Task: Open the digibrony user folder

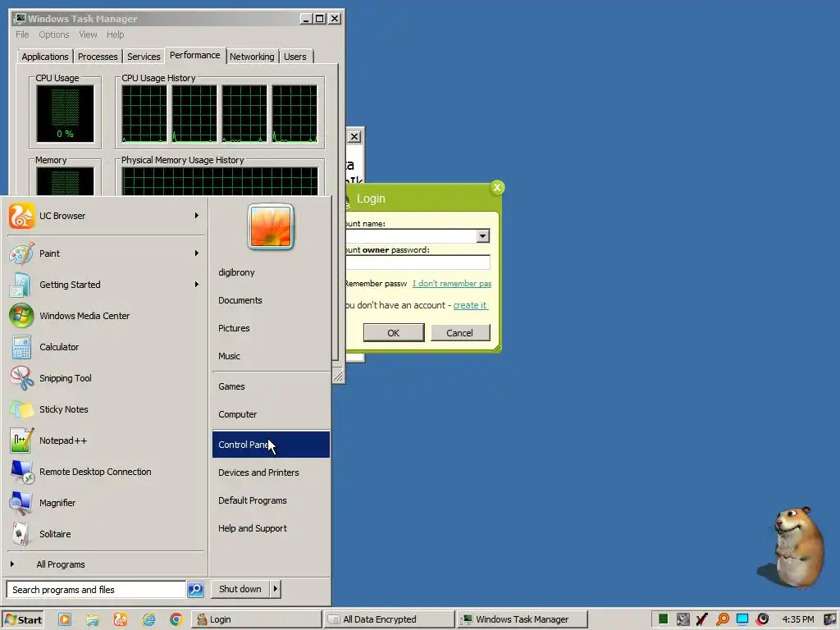Action: (x=271, y=272)
